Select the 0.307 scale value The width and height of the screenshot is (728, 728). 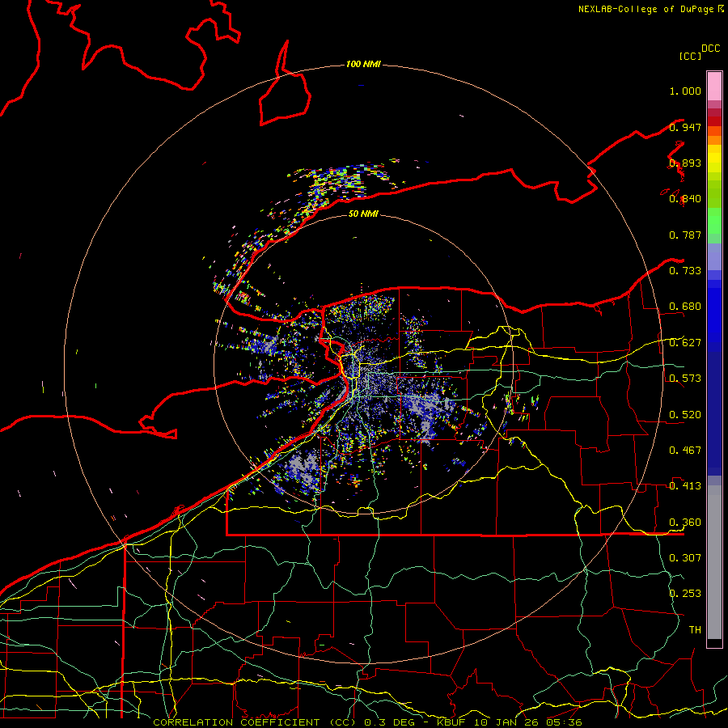pos(685,557)
